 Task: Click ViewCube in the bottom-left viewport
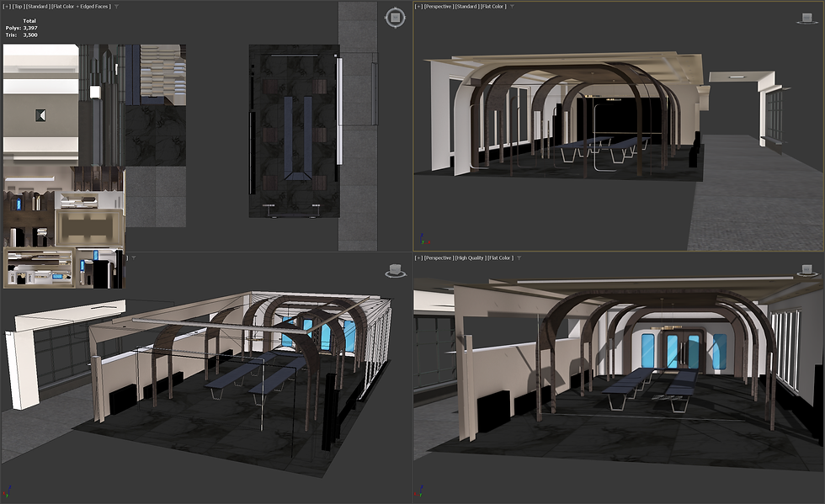coord(395,270)
